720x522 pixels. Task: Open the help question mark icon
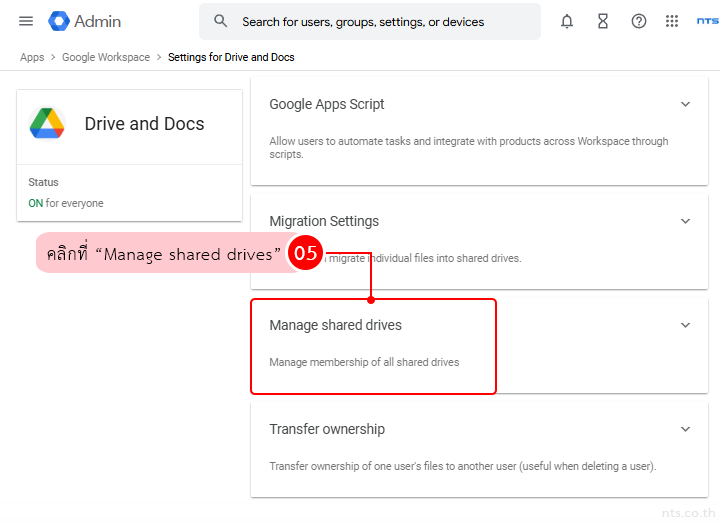pos(639,21)
